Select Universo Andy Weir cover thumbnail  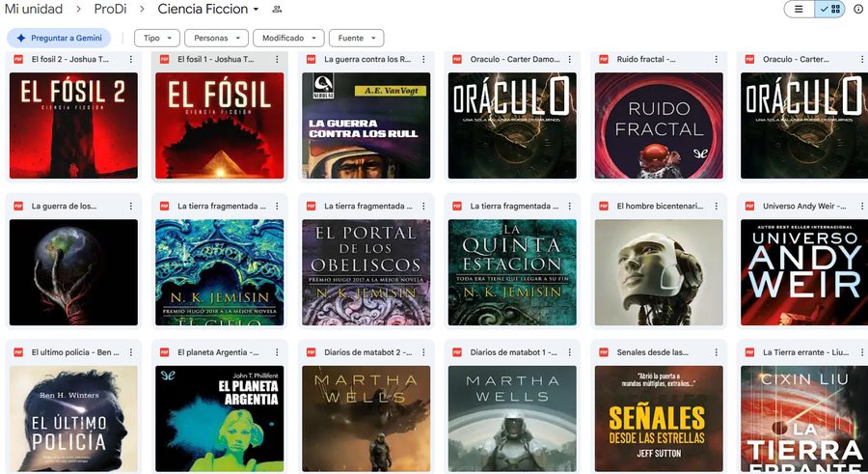(x=804, y=272)
